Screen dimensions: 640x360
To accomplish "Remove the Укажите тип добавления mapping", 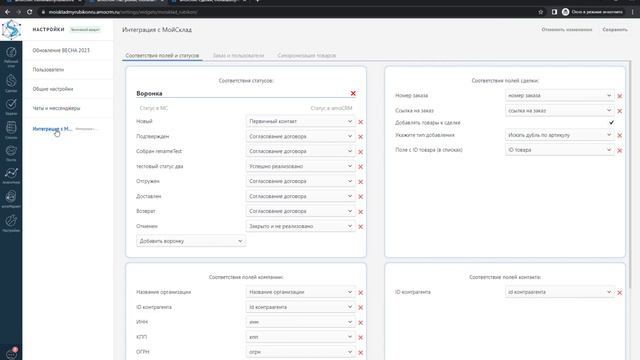I will [620, 136].
